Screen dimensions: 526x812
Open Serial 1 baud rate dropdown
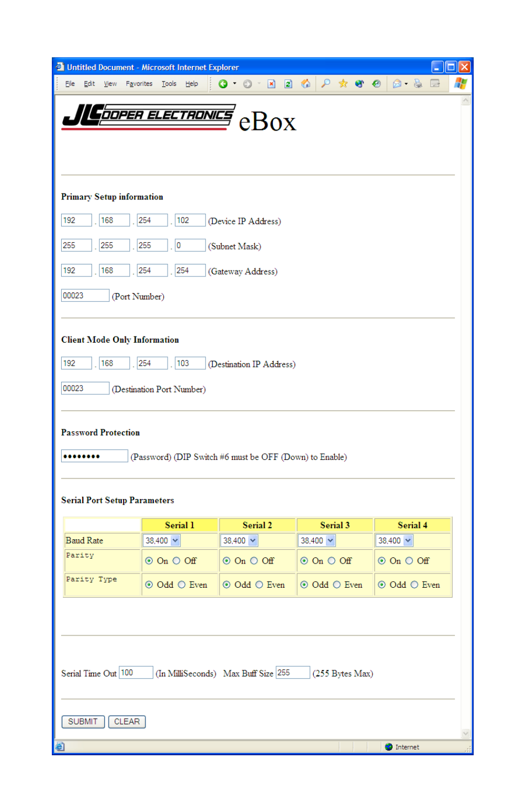pyautogui.click(x=175, y=541)
